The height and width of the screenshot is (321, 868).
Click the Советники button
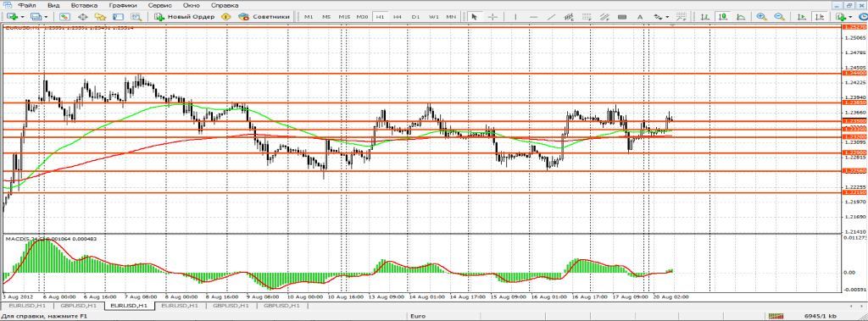pos(264,17)
